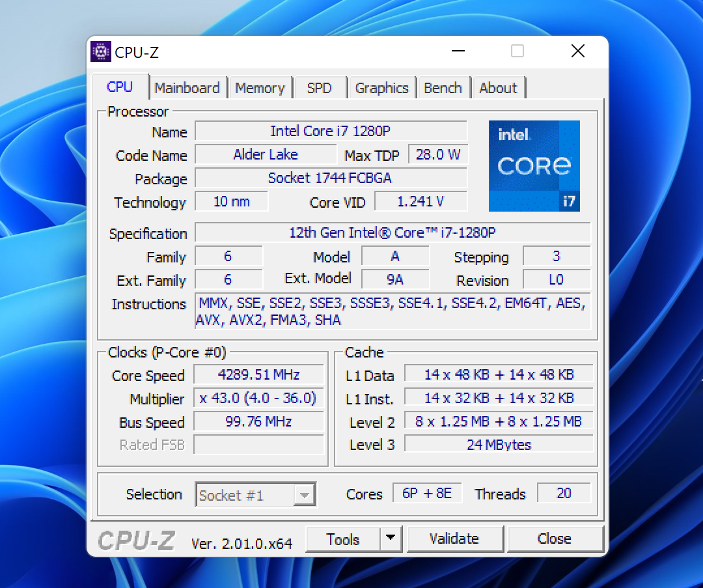Click the Ext. Family value '6'
703x588 pixels.
pyautogui.click(x=228, y=279)
